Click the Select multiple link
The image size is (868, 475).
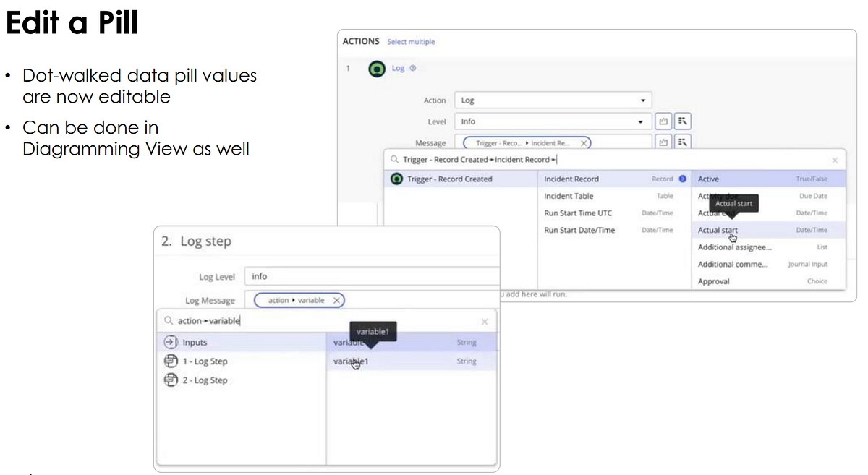pyautogui.click(x=411, y=42)
